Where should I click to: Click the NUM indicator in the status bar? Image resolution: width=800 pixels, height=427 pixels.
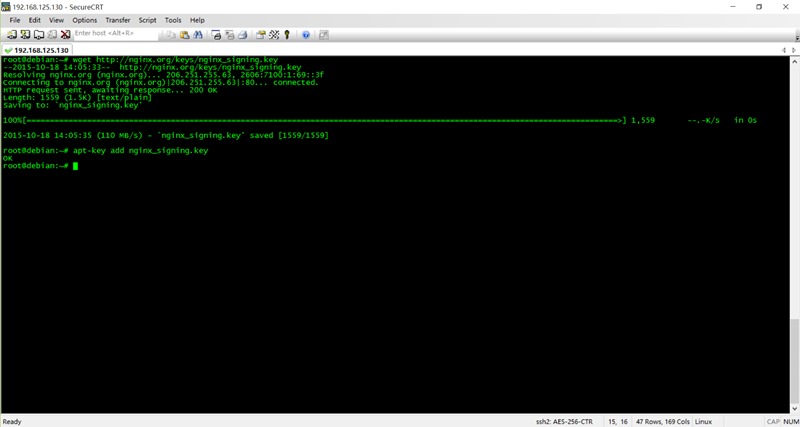pyautogui.click(x=790, y=422)
